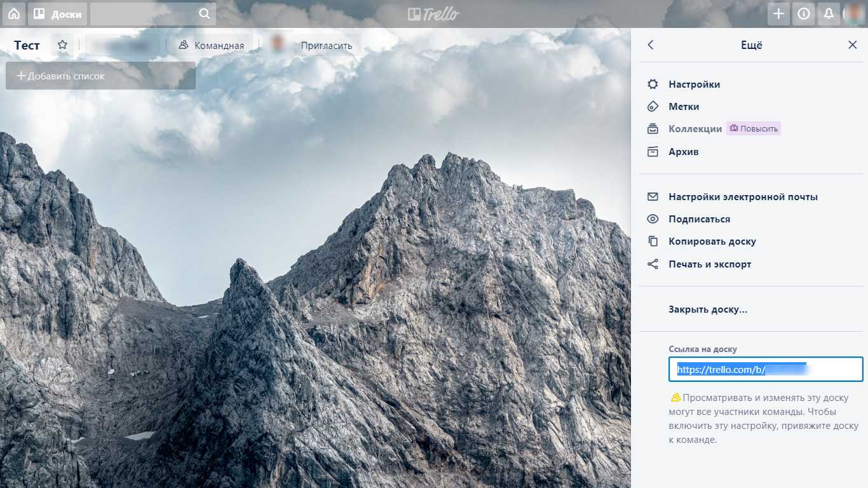Click the Повысить upgrade badge
Image resolution: width=868 pixels, height=488 pixels.
coord(754,128)
